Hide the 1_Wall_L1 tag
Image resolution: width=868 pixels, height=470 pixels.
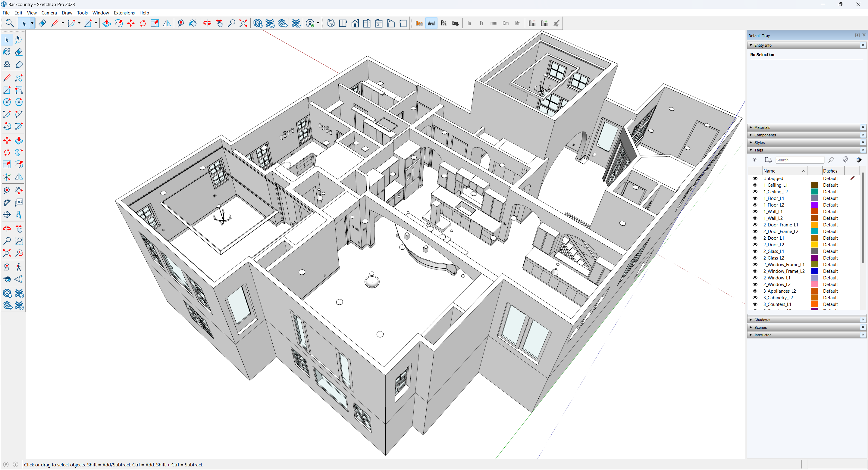tap(755, 211)
